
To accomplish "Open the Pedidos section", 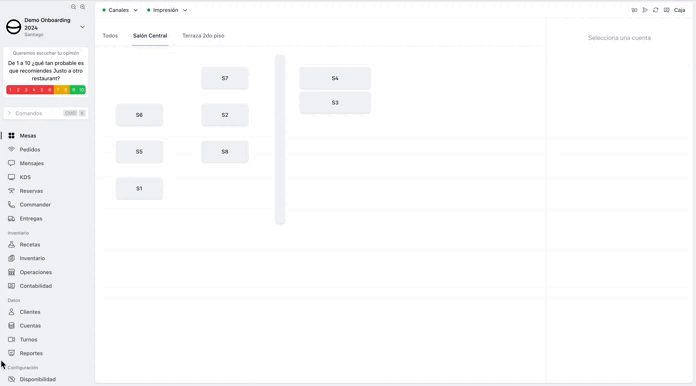I will tap(30, 150).
